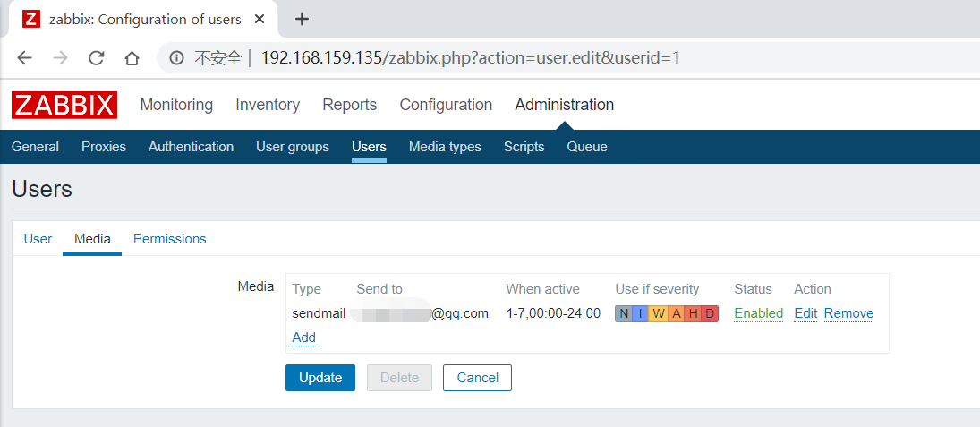980x427 pixels.
Task: Reload the page with refresh icon
Action: pyautogui.click(x=97, y=58)
